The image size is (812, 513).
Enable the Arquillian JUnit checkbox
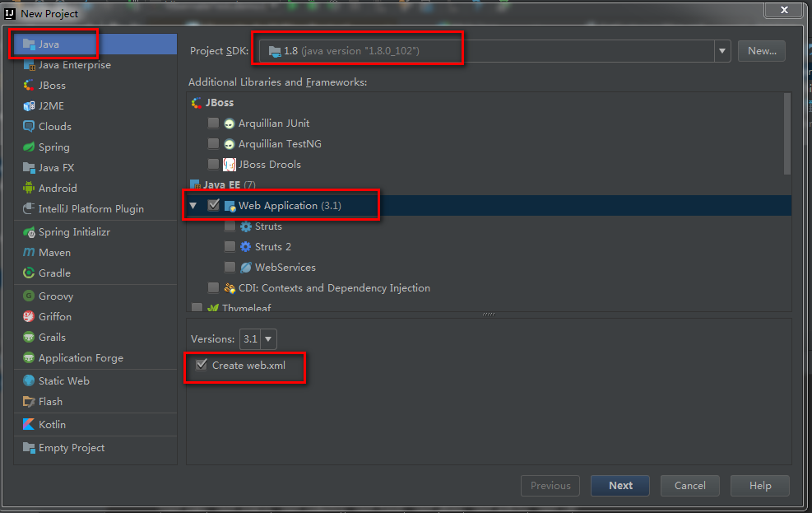(213, 123)
